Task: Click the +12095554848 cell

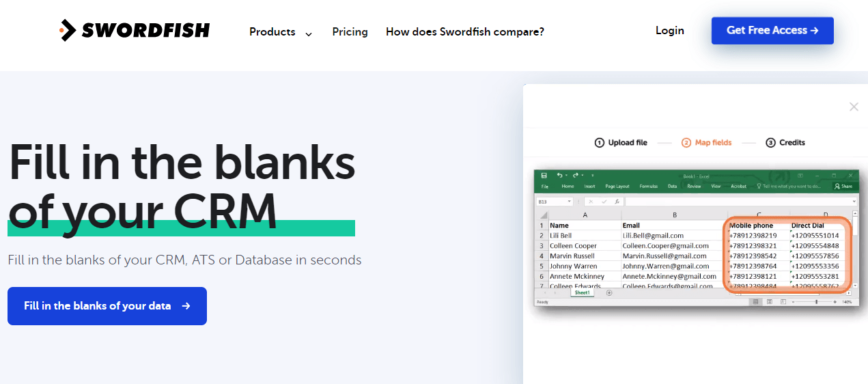Action: (818, 246)
